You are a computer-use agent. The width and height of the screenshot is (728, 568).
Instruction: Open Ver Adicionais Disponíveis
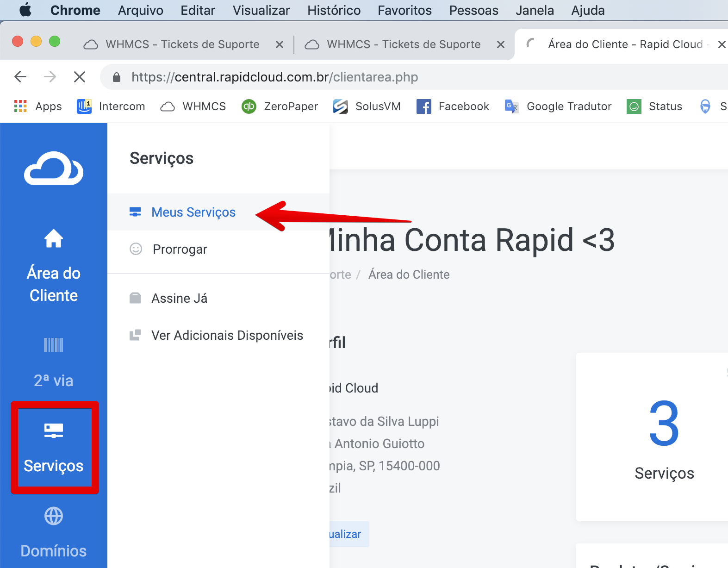[x=218, y=335]
